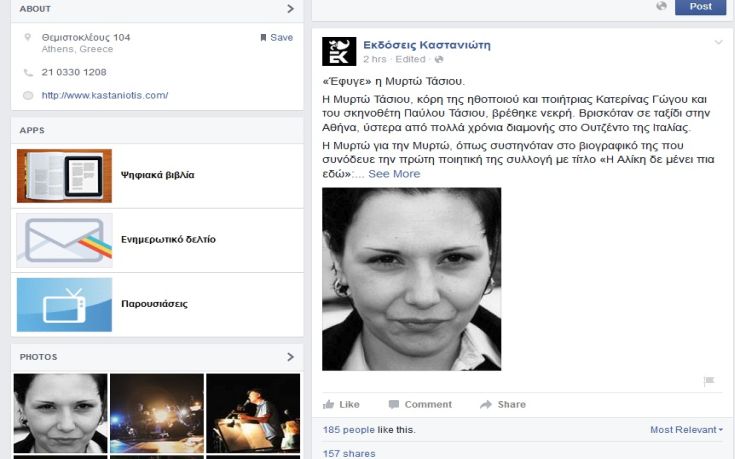Open the kastaniotis.com website link

click(105, 95)
